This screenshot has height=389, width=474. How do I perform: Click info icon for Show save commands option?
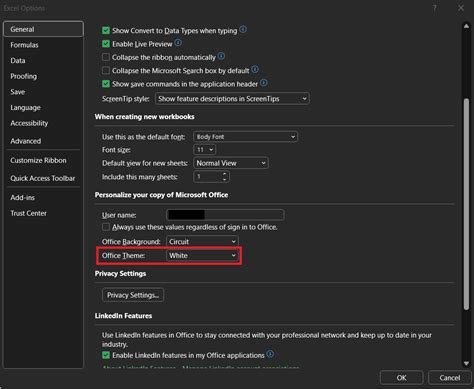point(263,83)
